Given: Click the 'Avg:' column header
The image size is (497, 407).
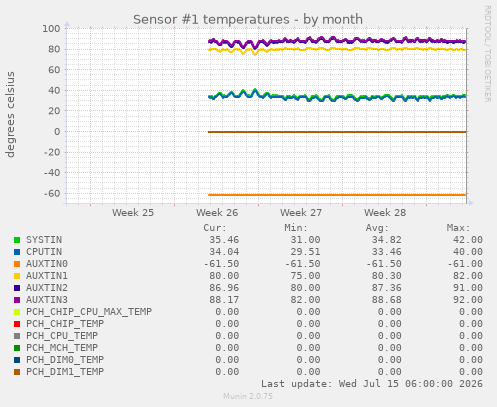Looking at the screenshot, I should 377,228.
